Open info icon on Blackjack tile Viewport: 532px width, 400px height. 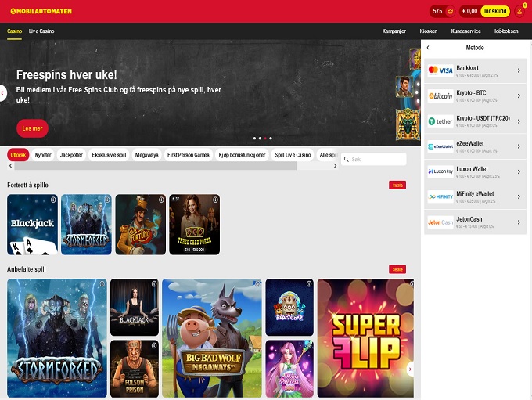[x=52, y=200]
